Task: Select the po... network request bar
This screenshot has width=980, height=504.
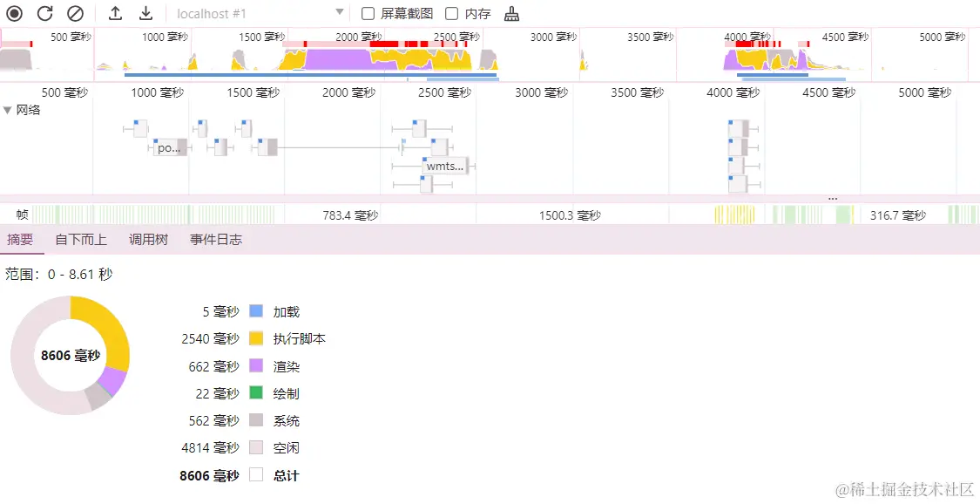Action: coord(171,147)
